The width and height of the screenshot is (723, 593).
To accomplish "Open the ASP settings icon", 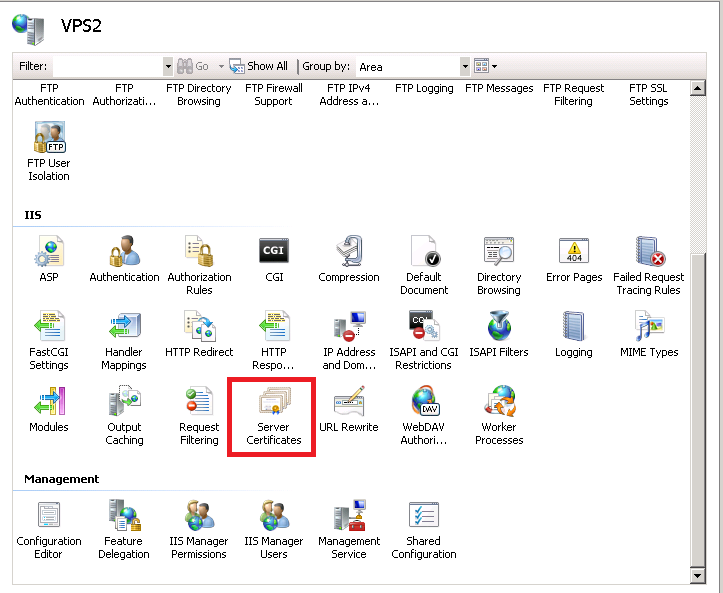I will 49,258.
